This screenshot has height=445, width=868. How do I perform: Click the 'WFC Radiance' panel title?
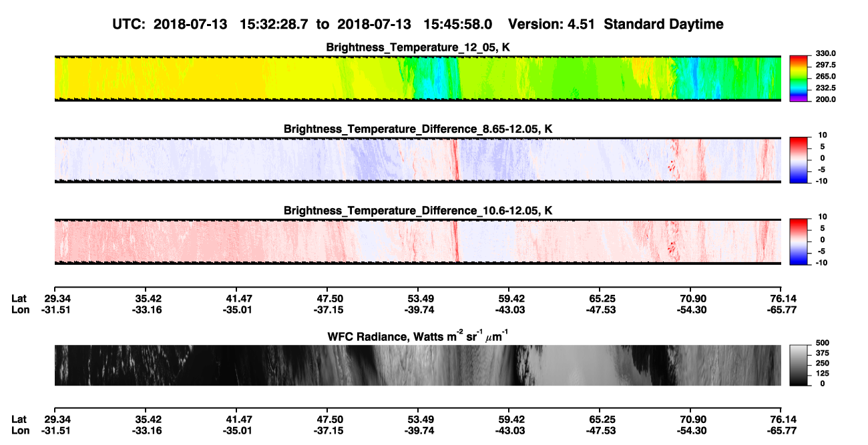click(x=418, y=336)
